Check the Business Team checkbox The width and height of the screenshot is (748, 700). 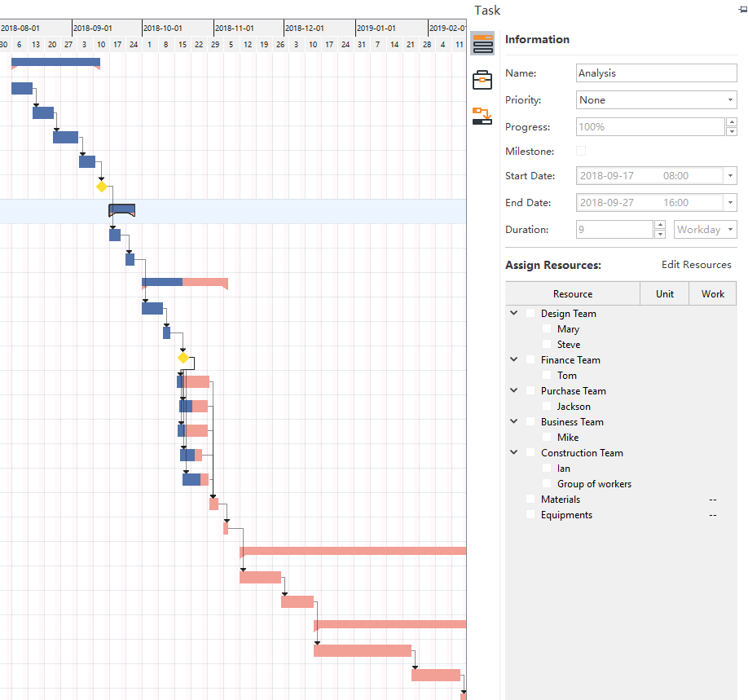530,422
